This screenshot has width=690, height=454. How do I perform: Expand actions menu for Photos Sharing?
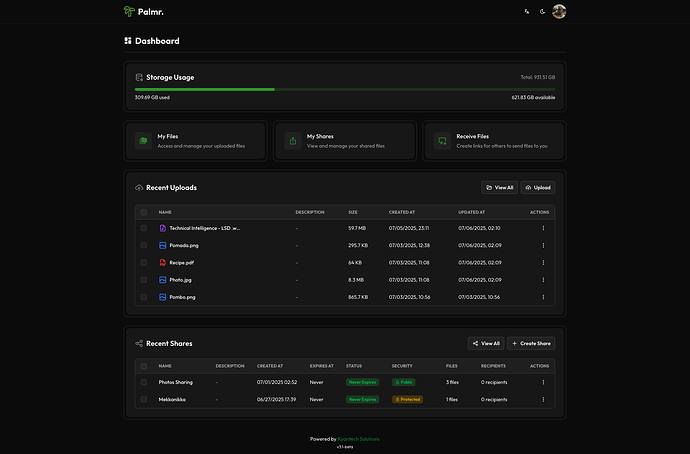pos(543,382)
